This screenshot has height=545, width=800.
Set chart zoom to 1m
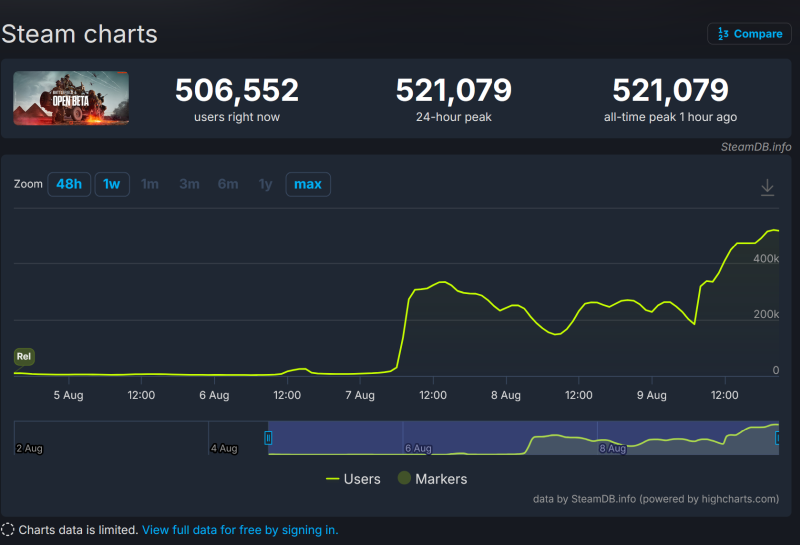click(149, 184)
